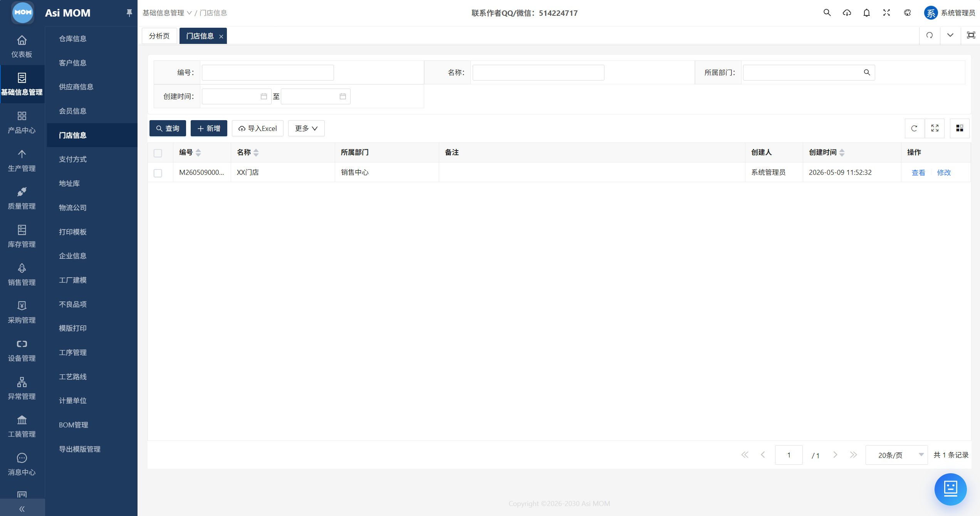Open the 供应商信息 menu item
This screenshot has width=980, height=516.
[x=76, y=87]
